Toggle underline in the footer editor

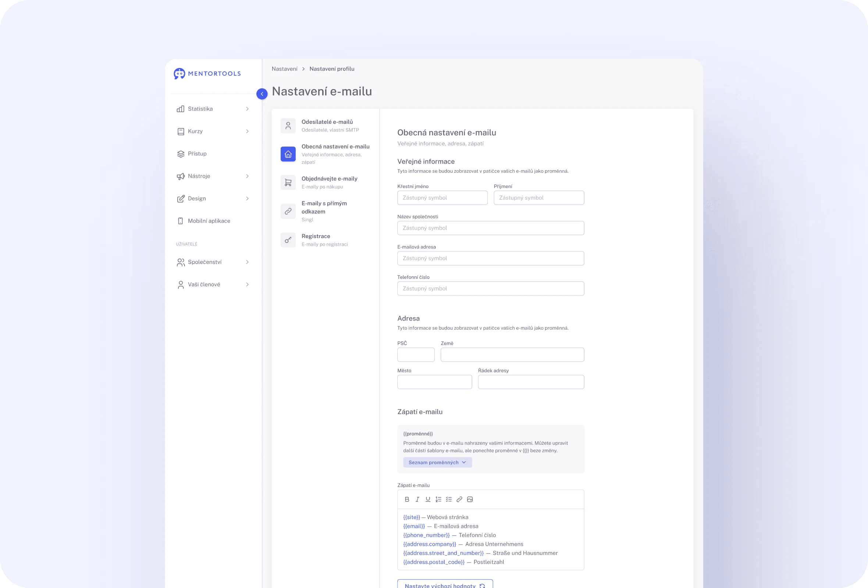428,499
